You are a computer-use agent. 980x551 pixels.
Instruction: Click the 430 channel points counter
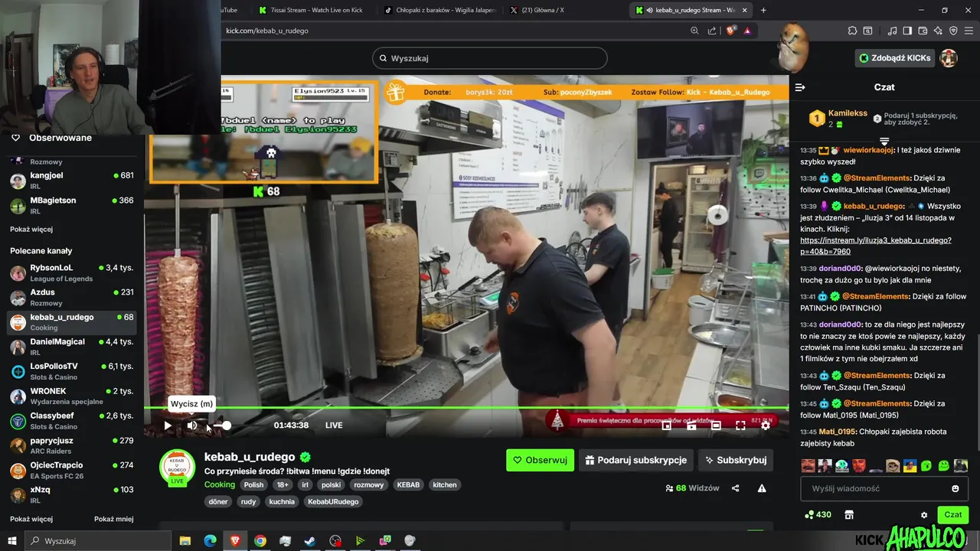tap(818, 515)
